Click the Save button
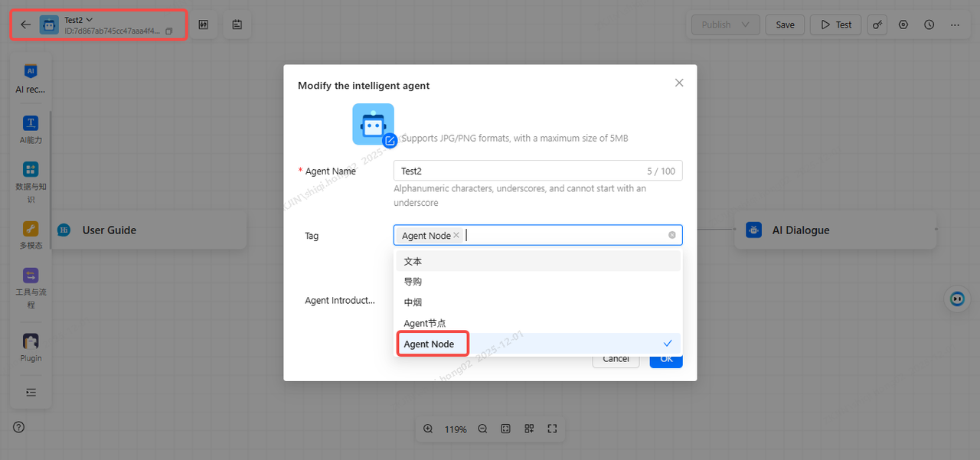 (785, 24)
